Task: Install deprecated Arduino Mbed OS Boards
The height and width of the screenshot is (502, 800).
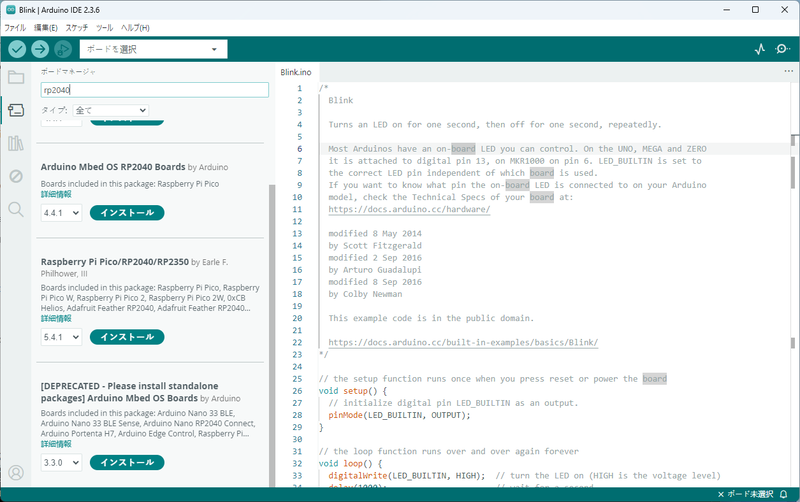Action: pyautogui.click(x=127, y=463)
